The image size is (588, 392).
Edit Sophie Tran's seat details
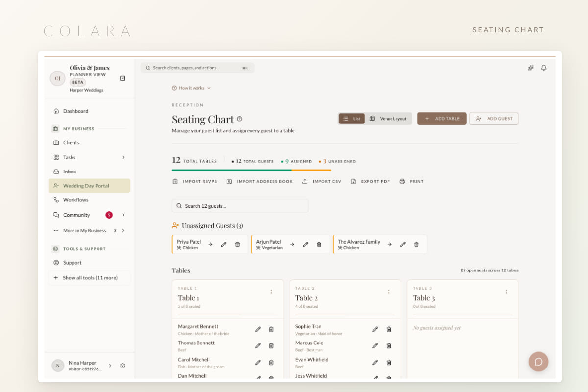pyautogui.click(x=375, y=329)
